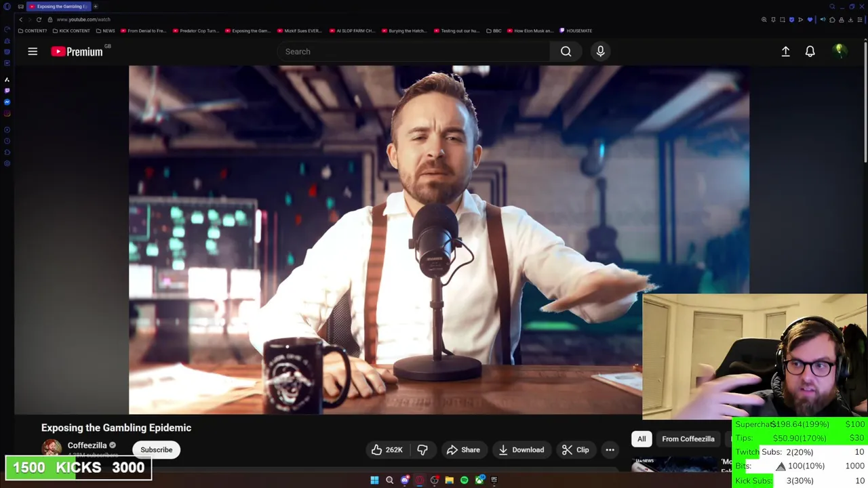Share the Coffeezilla video
The height and width of the screenshot is (488, 868).
click(463, 450)
